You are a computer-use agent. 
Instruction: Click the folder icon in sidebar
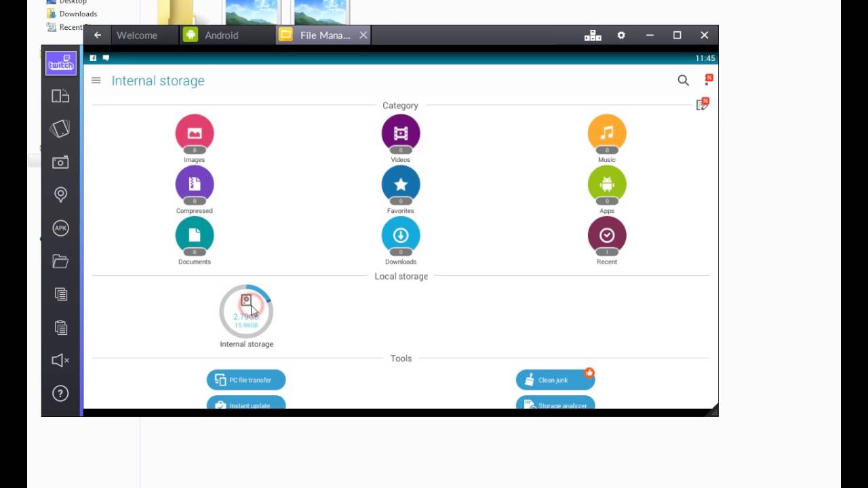(60, 261)
